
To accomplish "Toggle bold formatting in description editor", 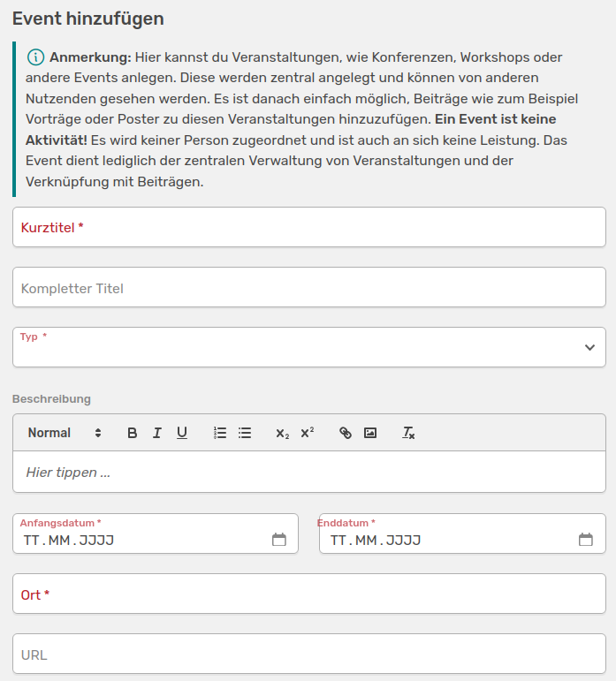I will [x=132, y=433].
